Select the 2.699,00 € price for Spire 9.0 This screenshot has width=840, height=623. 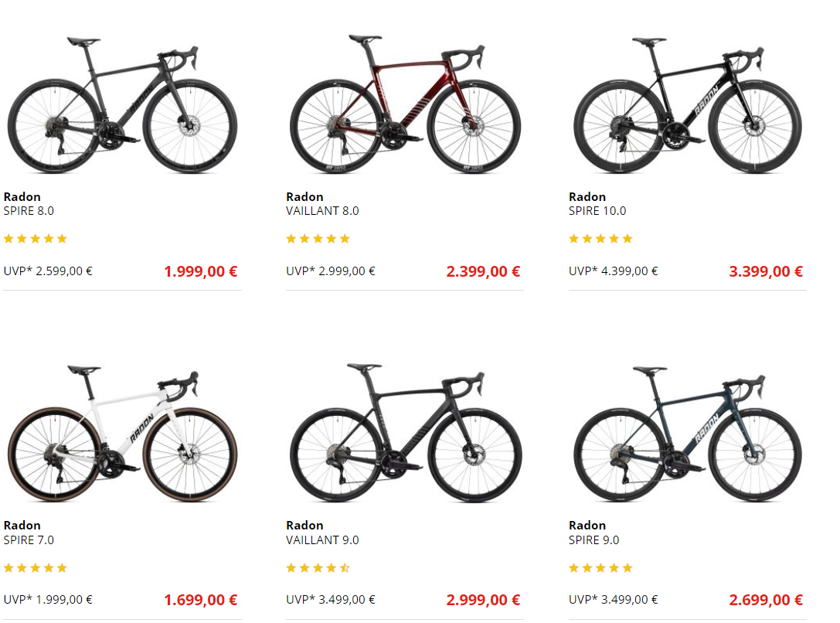click(x=766, y=600)
